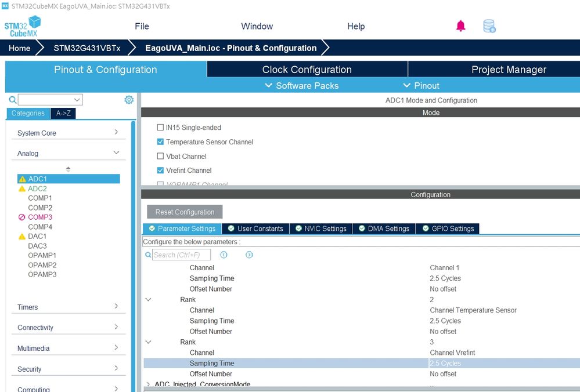Open the Pinout dropdown menu
Screen dimensions: 580x392
click(422, 86)
